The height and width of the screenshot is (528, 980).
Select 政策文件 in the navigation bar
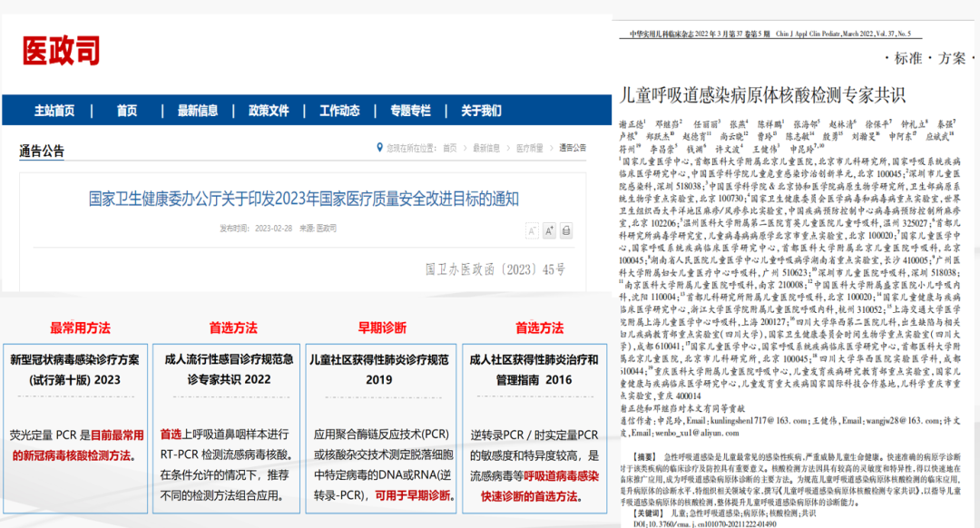click(x=269, y=111)
